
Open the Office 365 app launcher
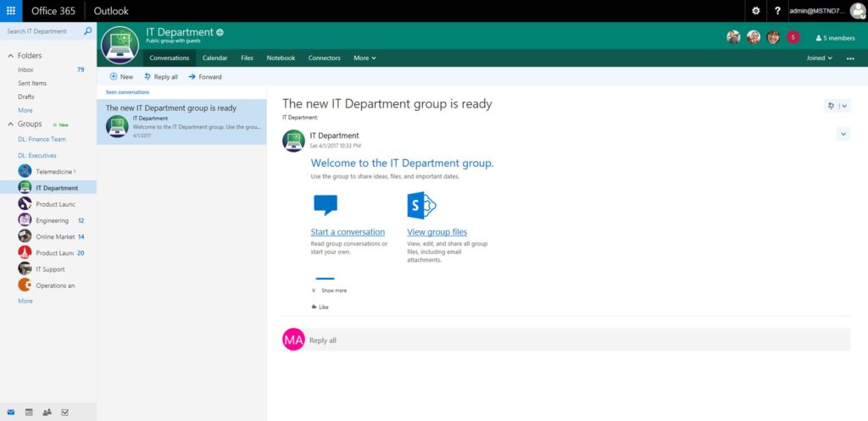(x=11, y=10)
